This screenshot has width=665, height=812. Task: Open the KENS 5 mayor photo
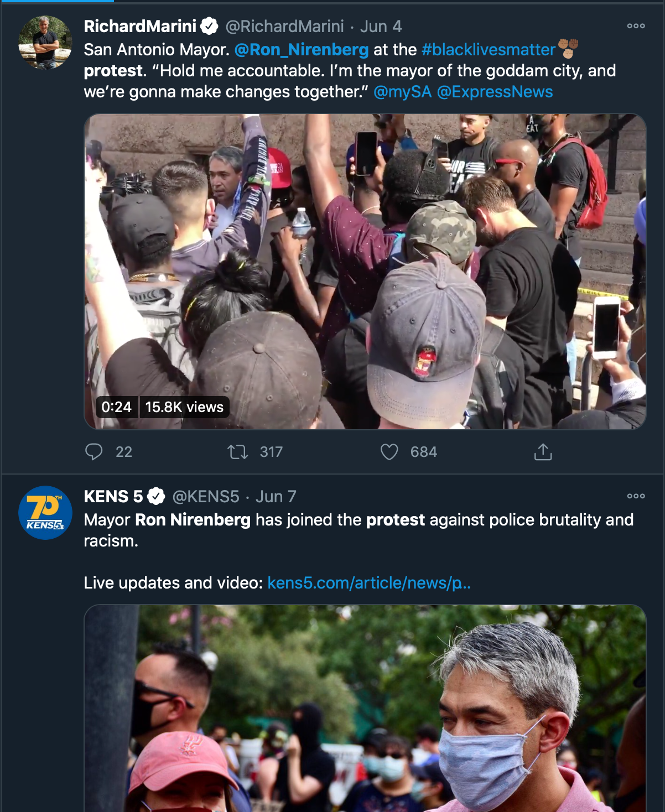pos(365,709)
